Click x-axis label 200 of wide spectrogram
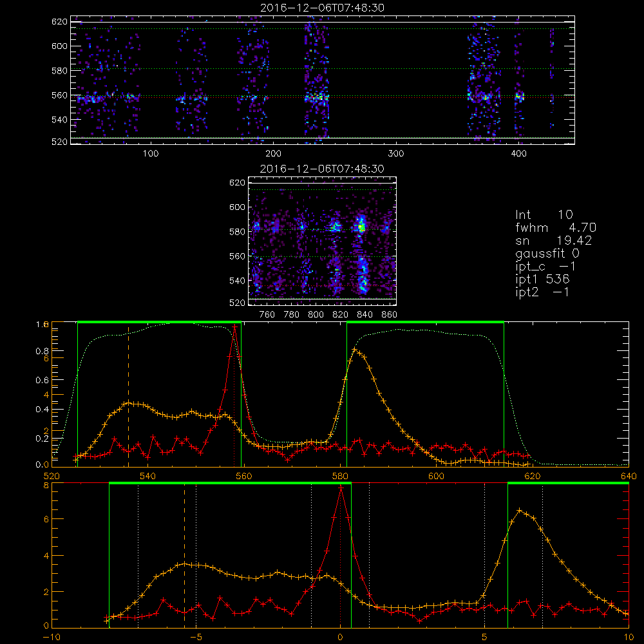The image size is (644, 644). pos(273,154)
